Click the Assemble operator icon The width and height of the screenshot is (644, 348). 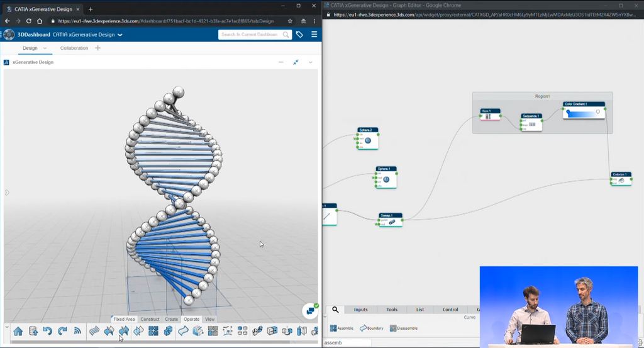(333, 328)
